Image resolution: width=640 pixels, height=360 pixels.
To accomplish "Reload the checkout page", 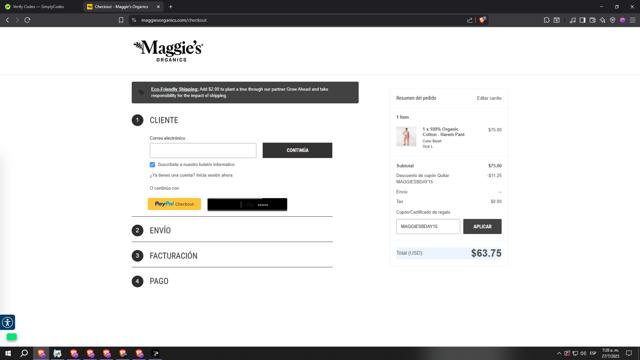I will [x=27, y=20].
